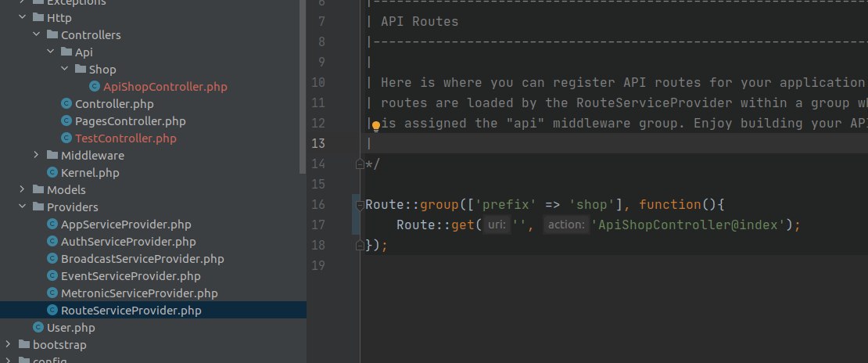The image size is (868, 363).
Task: Click the word function in line 16
Action: pos(670,204)
